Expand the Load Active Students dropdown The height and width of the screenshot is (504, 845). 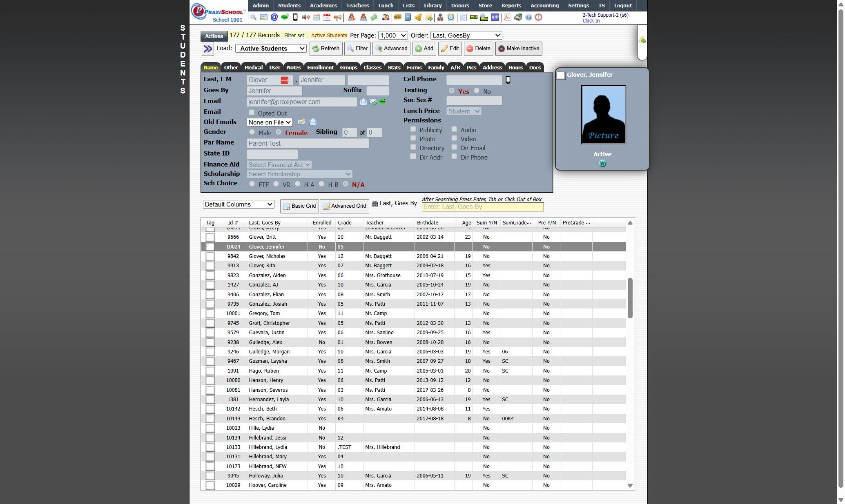tap(271, 49)
